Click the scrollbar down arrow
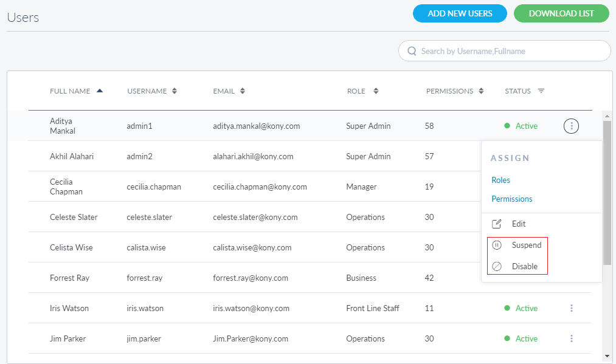The image size is (616, 364). (607, 355)
